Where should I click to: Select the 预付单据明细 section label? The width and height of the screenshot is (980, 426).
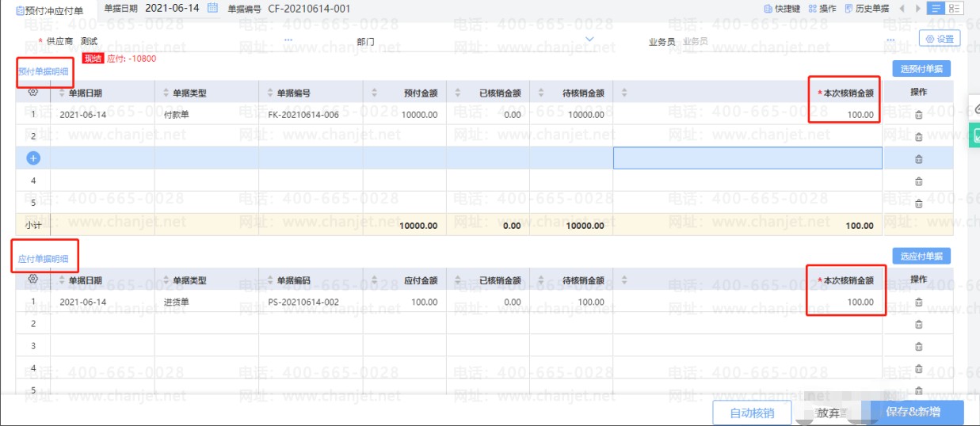pyautogui.click(x=44, y=71)
